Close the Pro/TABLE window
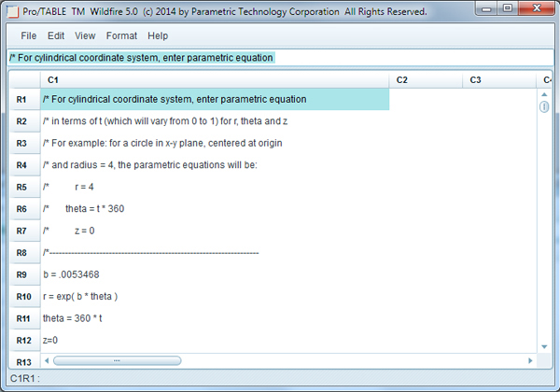Viewport: 560px width, 392px height. point(538,10)
